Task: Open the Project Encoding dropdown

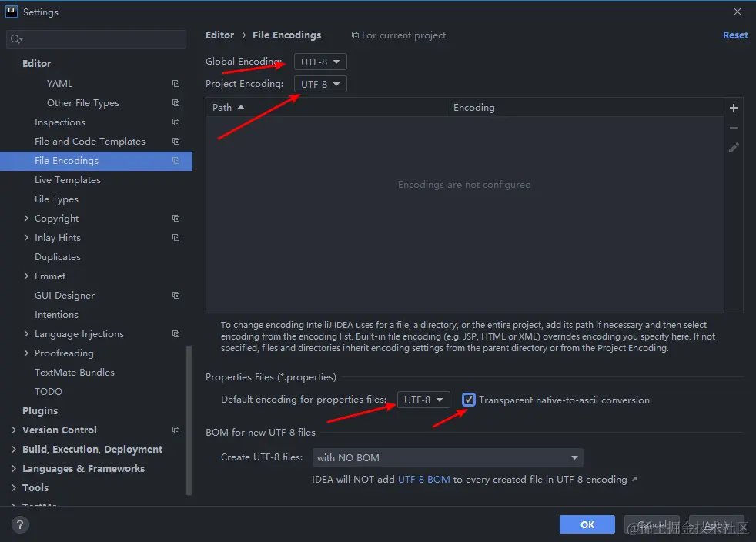Action: click(x=320, y=84)
